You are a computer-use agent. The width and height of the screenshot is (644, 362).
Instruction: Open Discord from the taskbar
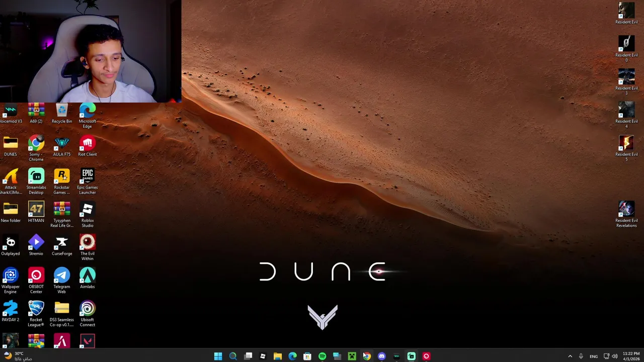(381, 356)
